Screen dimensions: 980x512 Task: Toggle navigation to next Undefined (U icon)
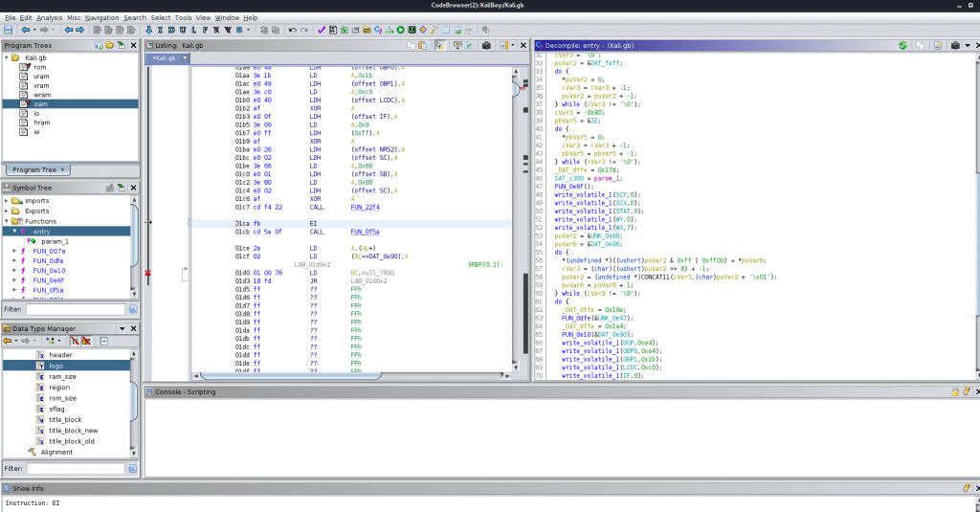(x=183, y=30)
